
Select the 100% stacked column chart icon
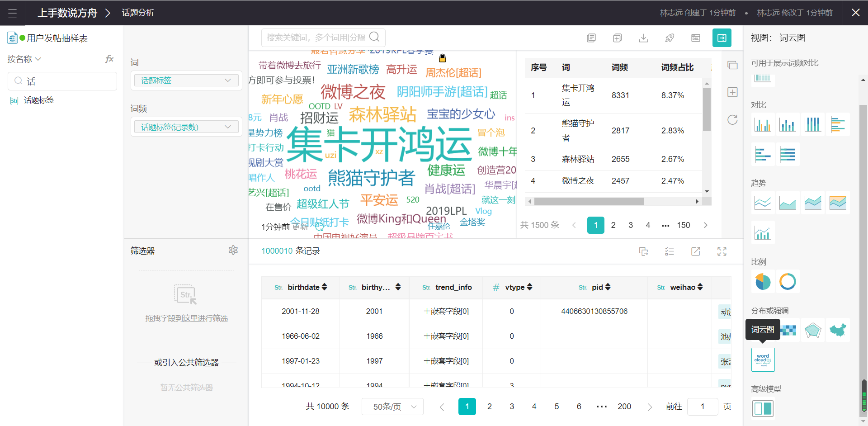coord(813,124)
